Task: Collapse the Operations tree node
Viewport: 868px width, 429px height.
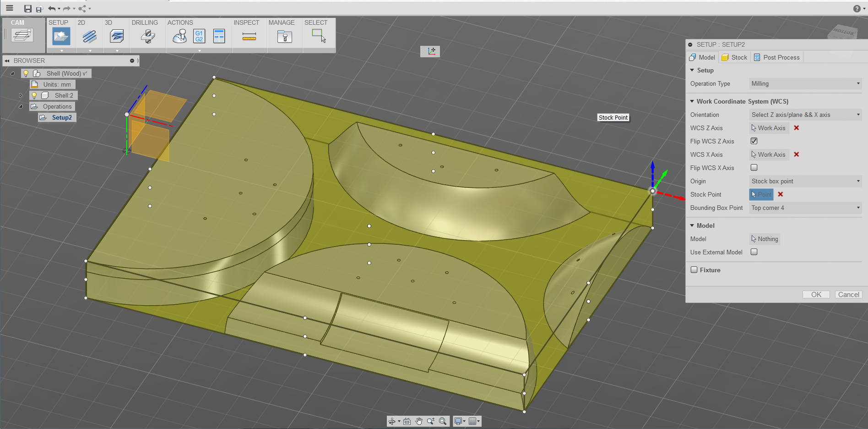Action: click(21, 106)
